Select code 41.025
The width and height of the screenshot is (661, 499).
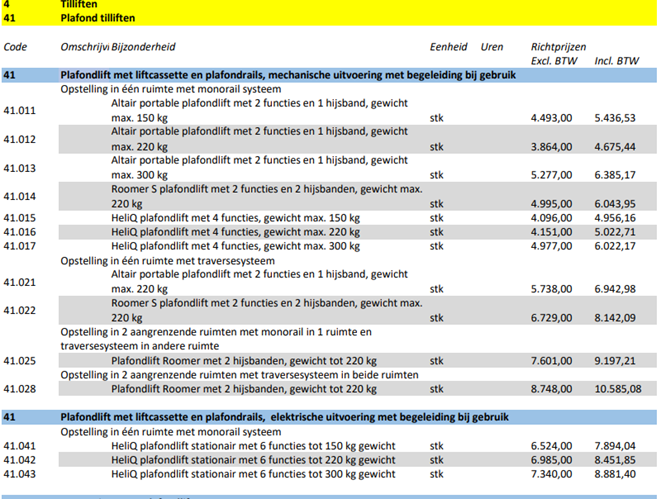tap(19, 361)
